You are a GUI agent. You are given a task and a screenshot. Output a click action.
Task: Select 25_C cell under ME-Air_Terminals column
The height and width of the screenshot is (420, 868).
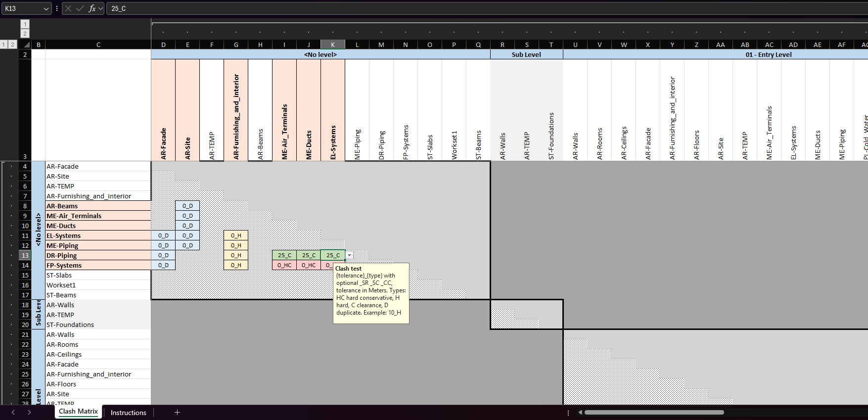[284, 255]
